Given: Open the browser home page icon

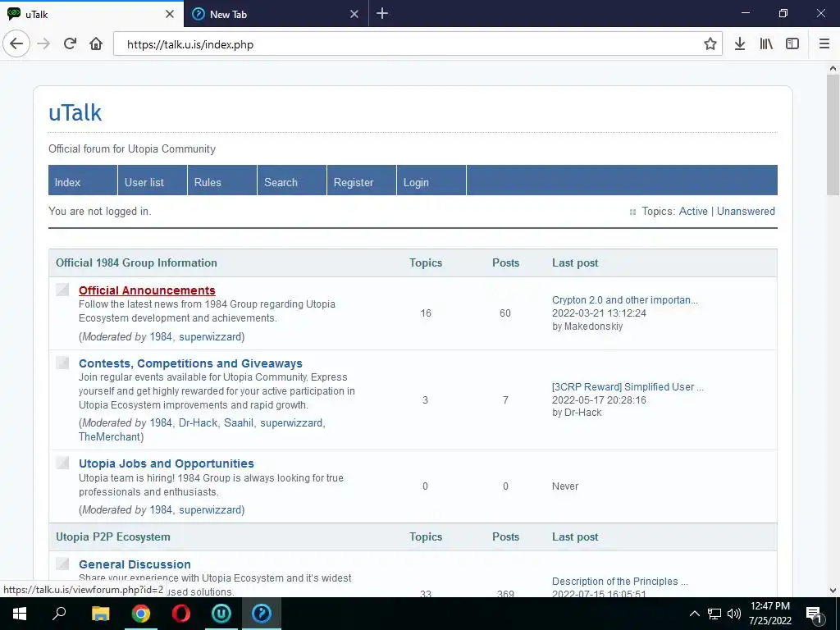Looking at the screenshot, I should click(x=96, y=44).
